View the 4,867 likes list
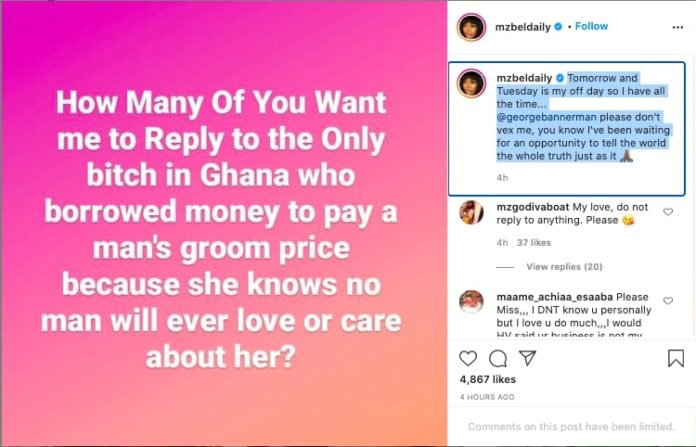The image size is (696, 447). (x=488, y=380)
